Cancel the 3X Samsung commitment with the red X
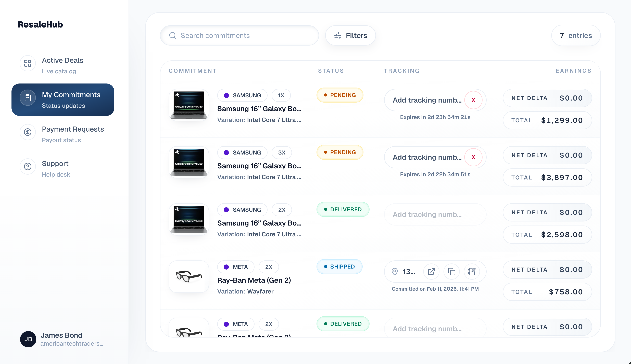This screenshot has width=631, height=364. coord(473,157)
